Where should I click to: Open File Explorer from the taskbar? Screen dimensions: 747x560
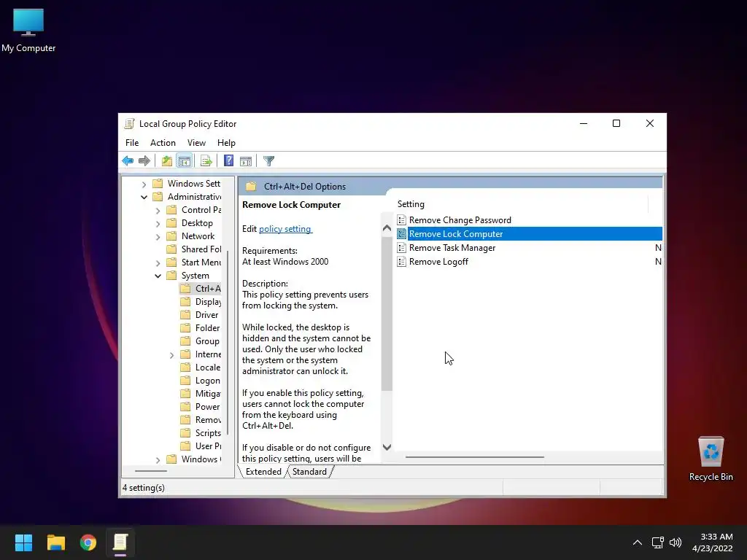[x=55, y=542]
